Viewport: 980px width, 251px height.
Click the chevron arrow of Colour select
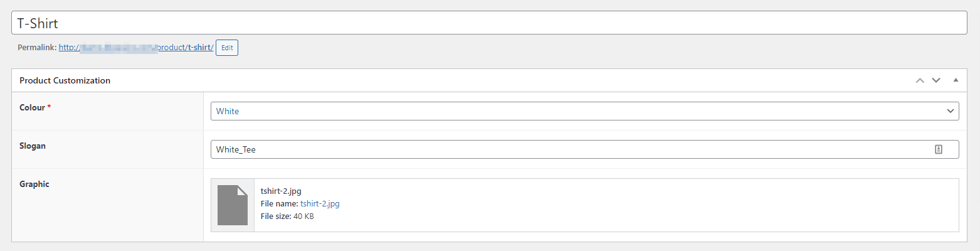point(949,111)
